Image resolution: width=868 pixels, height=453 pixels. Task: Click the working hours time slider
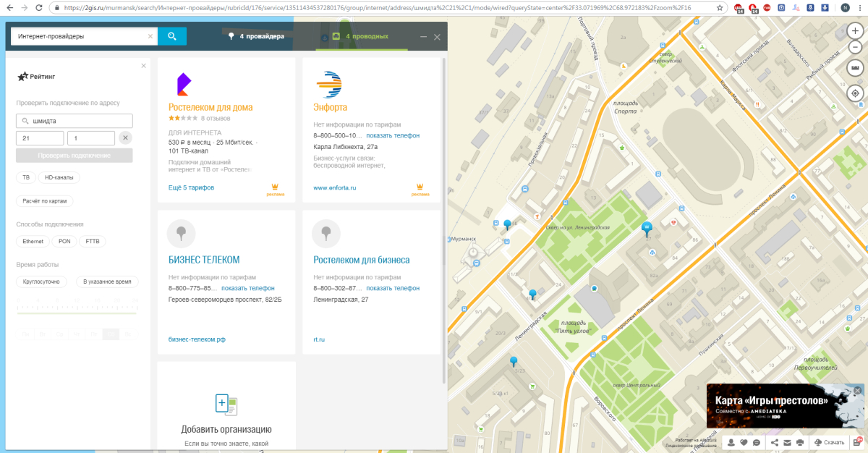[77, 313]
